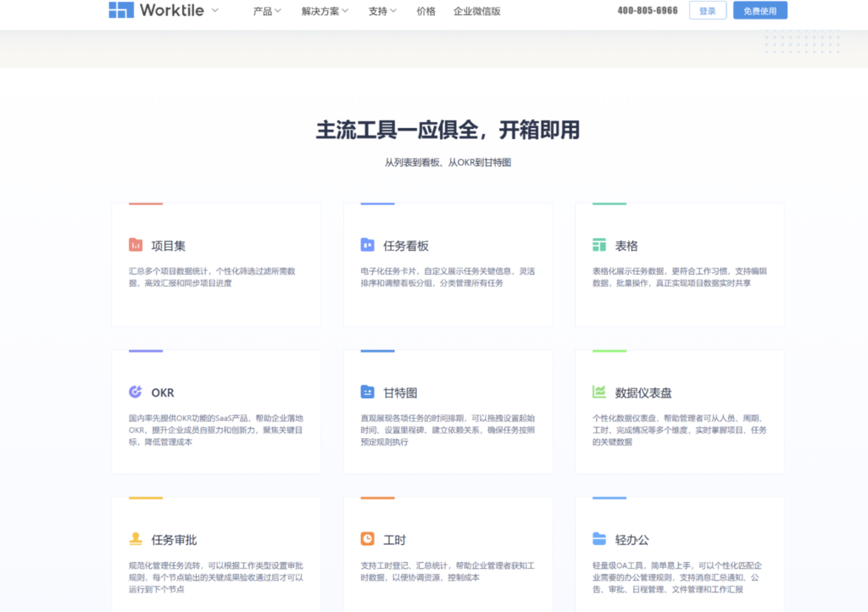Select the 工时 work-hours clock icon
This screenshot has width=868, height=612.
(368, 539)
